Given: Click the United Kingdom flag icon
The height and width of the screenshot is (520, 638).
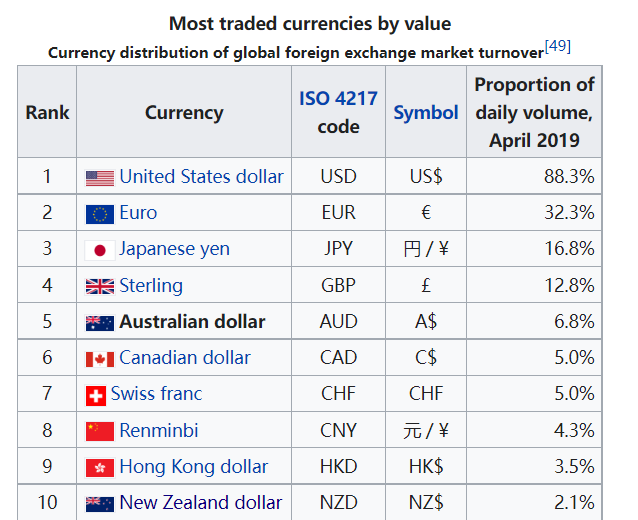Looking at the screenshot, I should (x=100, y=286).
